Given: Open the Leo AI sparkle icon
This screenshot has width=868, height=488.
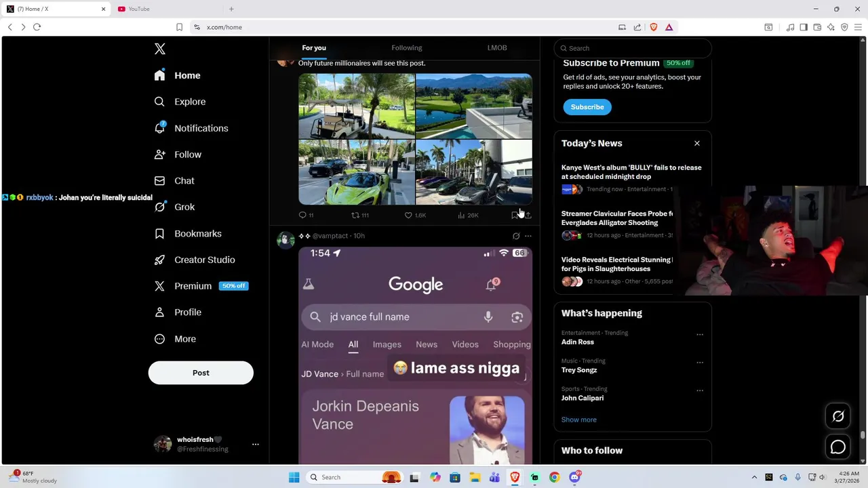Looking at the screenshot, I should point(831,27).
